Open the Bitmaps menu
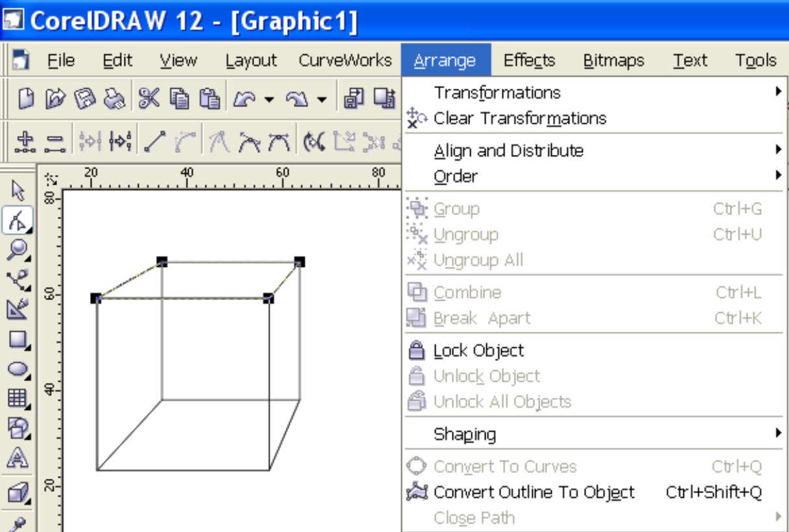The height and width of the screenshot is (532, 789). [x=614, y=60]
